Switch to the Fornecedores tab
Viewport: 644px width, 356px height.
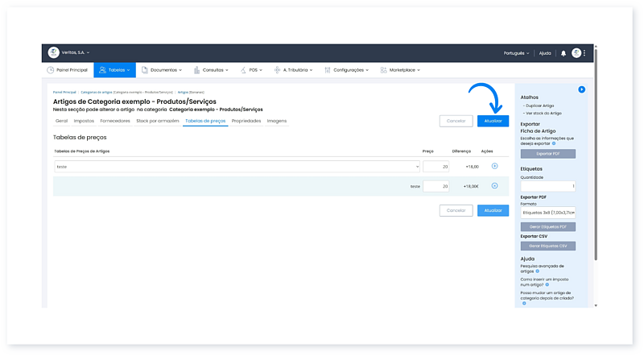click(x=115, y=121)
